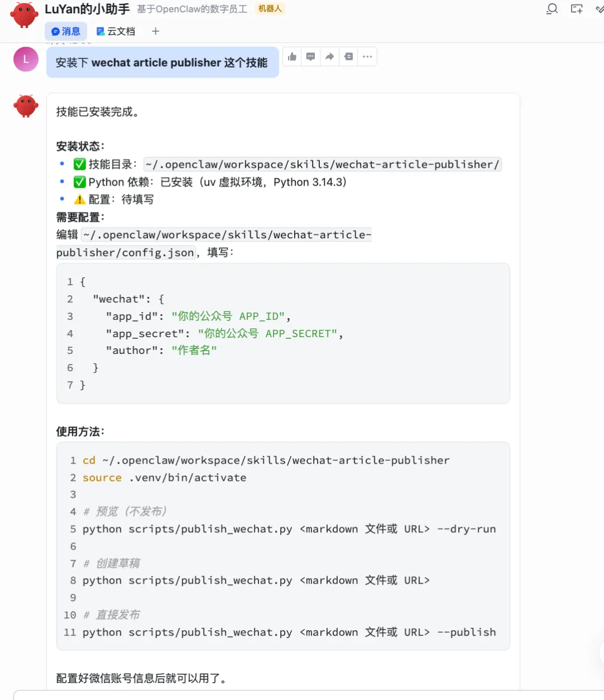Image resolution: width=604 pixels, height=700 pixels.
Task: Click the forward message arrow icon
Action: point(329,56)
